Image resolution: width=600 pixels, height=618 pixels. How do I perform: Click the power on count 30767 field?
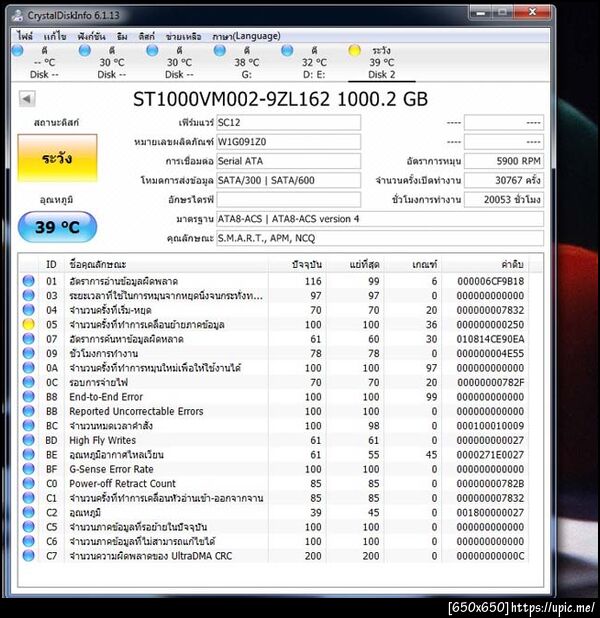pyautogui.click(x=504, y=181)
